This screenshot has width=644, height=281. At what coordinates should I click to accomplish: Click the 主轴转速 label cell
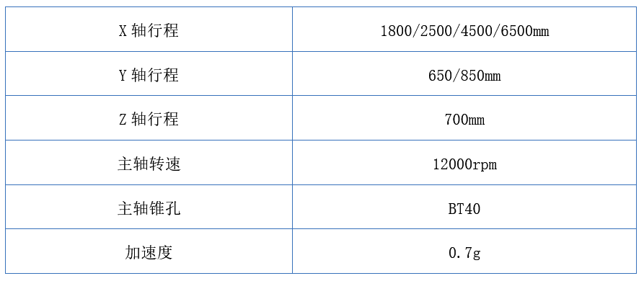click(x=149, y=162)
